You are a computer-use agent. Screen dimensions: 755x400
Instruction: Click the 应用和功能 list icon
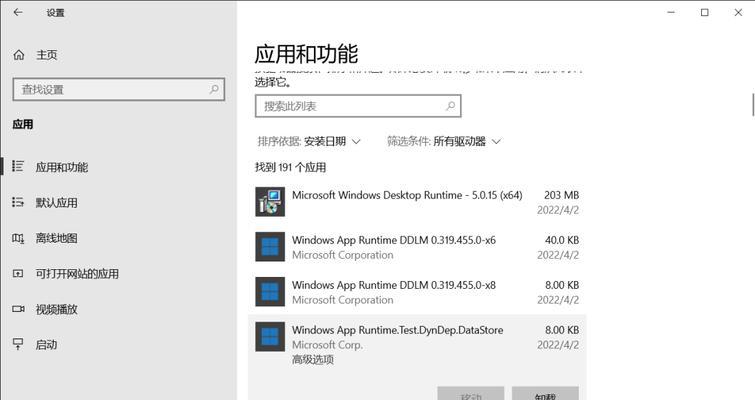tap(18, 167)
